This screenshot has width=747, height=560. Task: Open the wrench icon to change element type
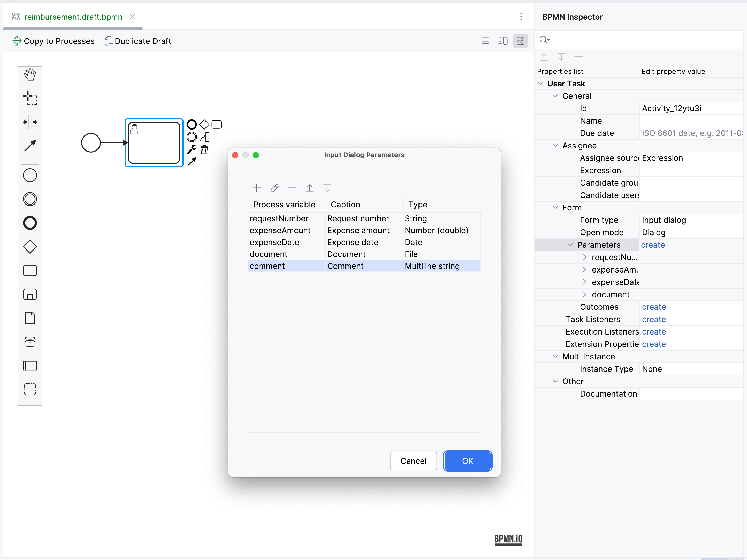coord(192,149)
